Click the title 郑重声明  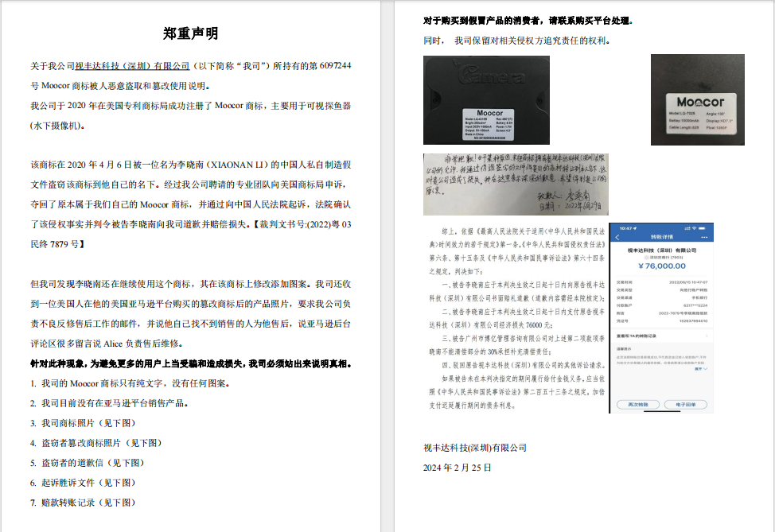(x=191, y=33)
